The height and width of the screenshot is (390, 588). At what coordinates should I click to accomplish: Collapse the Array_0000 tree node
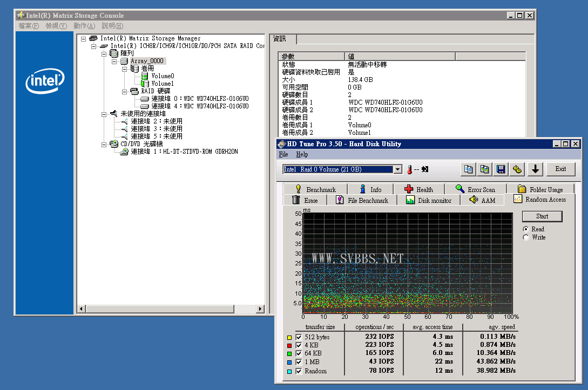(x=114, y=61)
